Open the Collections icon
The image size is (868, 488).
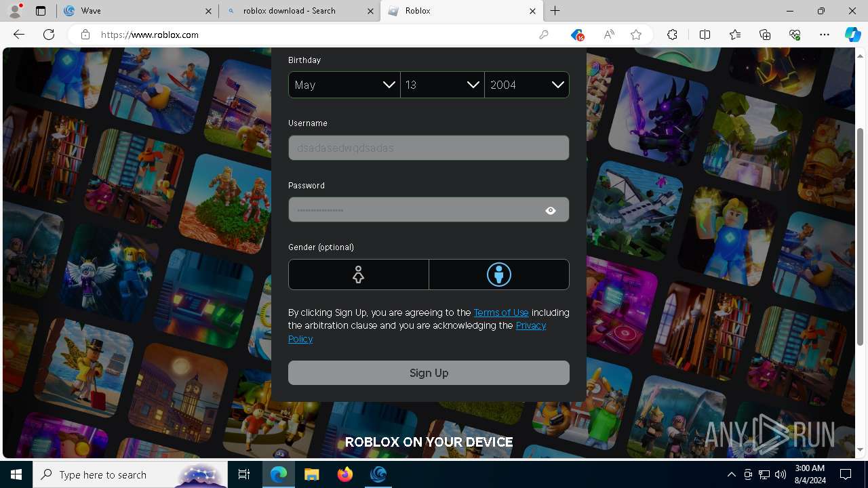[765, 35]
